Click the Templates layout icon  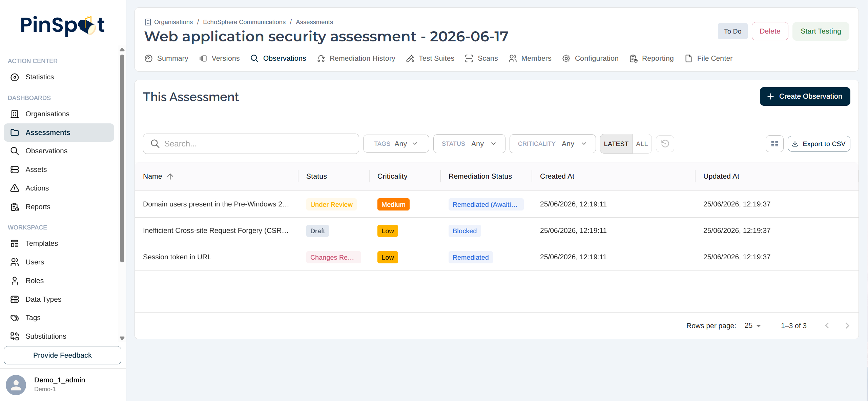tap(15, 243)
